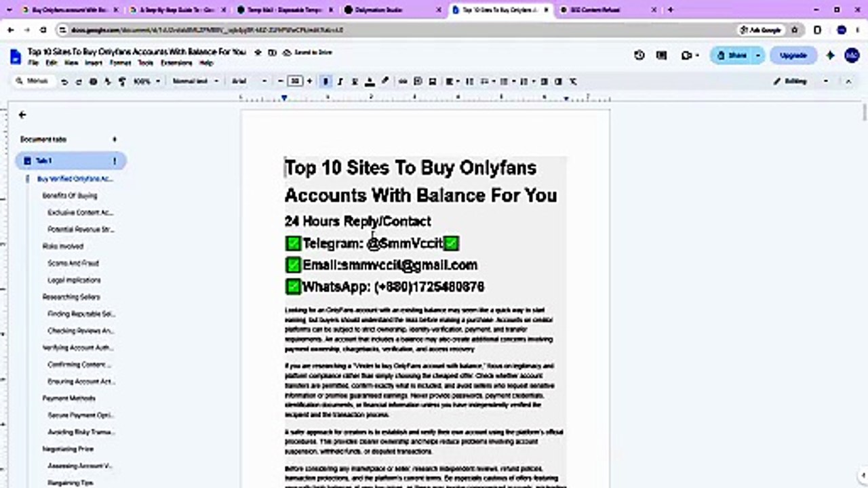This screenshot has width=868, height=488.
Task: Jump to Payment Methods outline heading
Action: (x=69, y=398)
